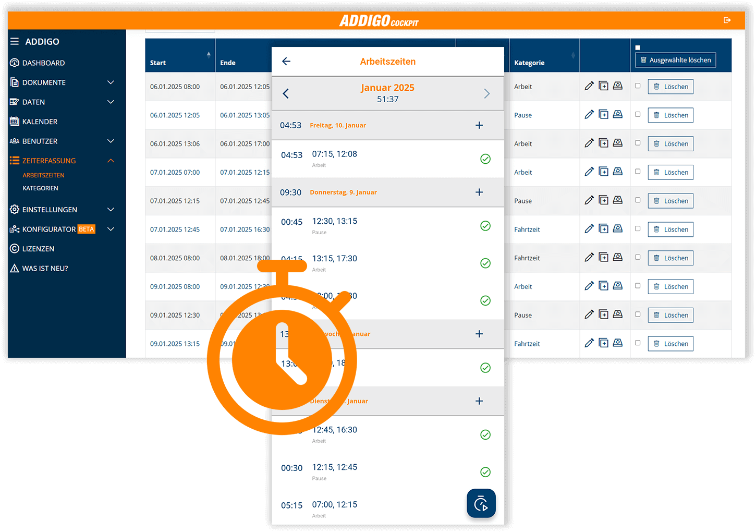Screen dimensions: 756x532
Task: Toggle the hamburger menu next to ADDIGO
Action: (15, 41)
